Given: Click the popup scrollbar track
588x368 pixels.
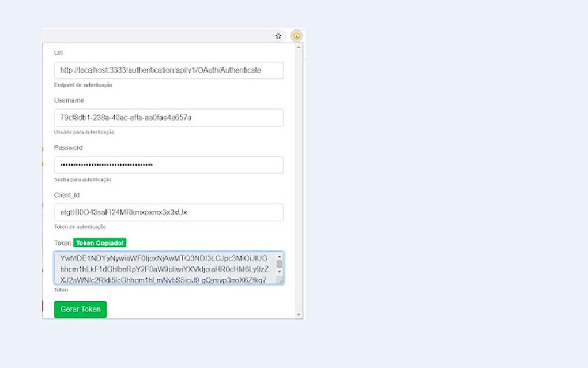Looking at the screenshot, I should coord(299,173).
